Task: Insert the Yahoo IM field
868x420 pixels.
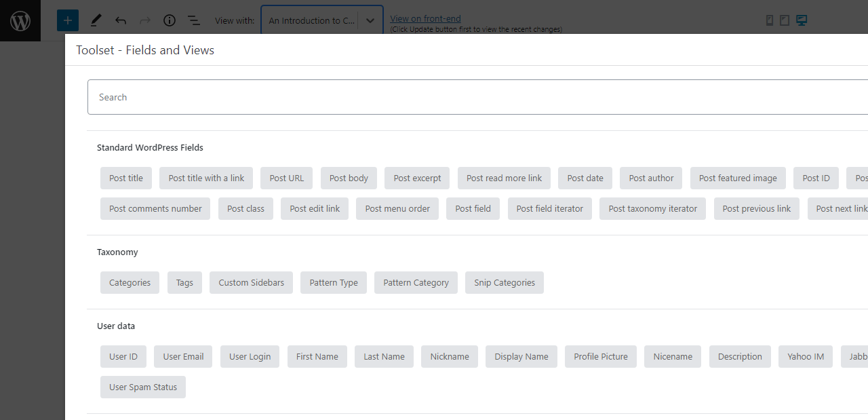Action: click(806, 356)
